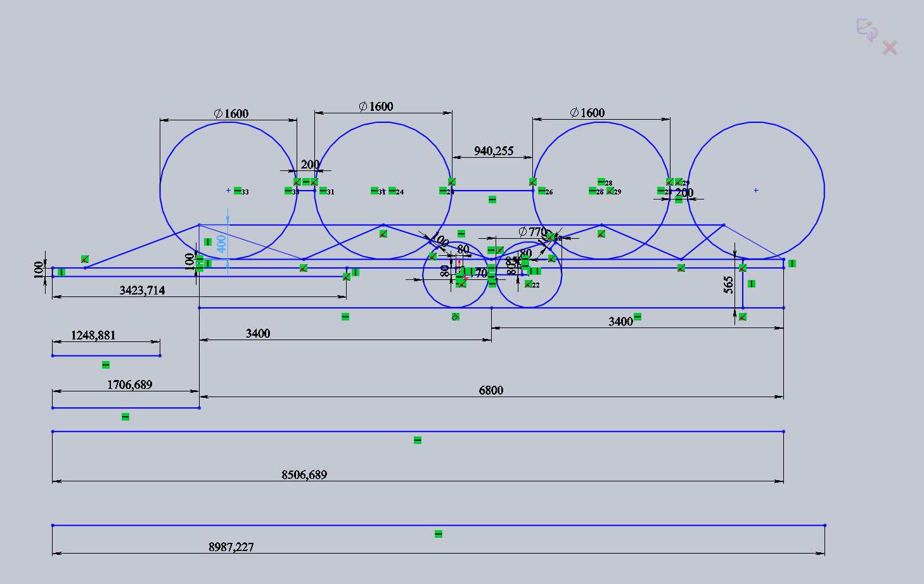This screenshot has width=924, height=584.
Task: Confirm and exit the sketch
Action: [866, 29]
